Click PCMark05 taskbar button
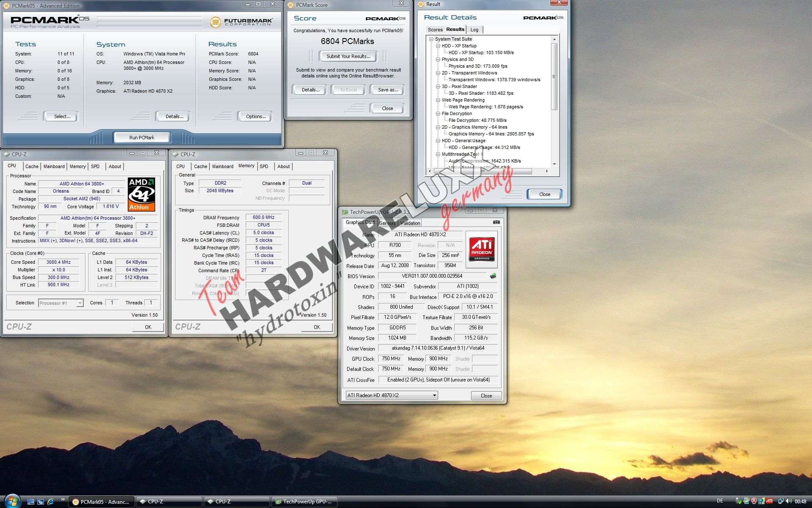812x508 pixels. (x=101, y=502)
